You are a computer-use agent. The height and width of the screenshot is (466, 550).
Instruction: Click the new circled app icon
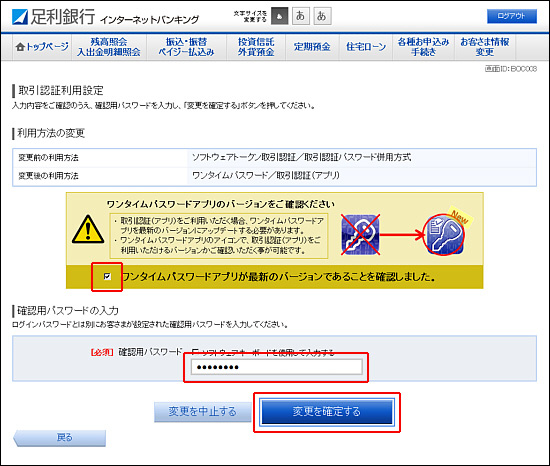(x=443, y=235)
